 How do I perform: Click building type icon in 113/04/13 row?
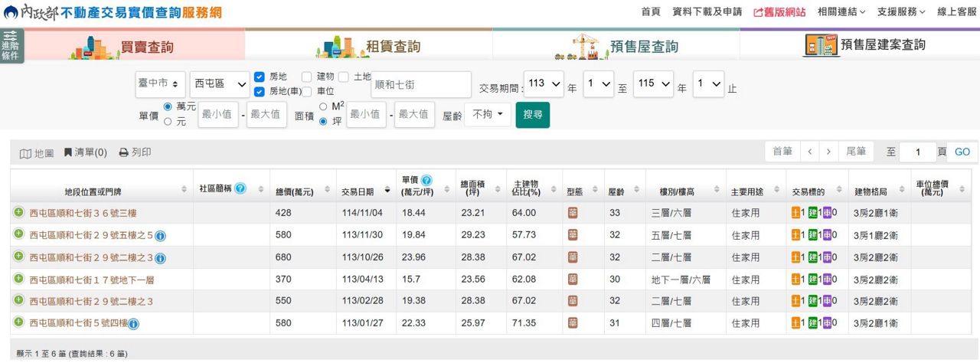click(x=573, y=280)
